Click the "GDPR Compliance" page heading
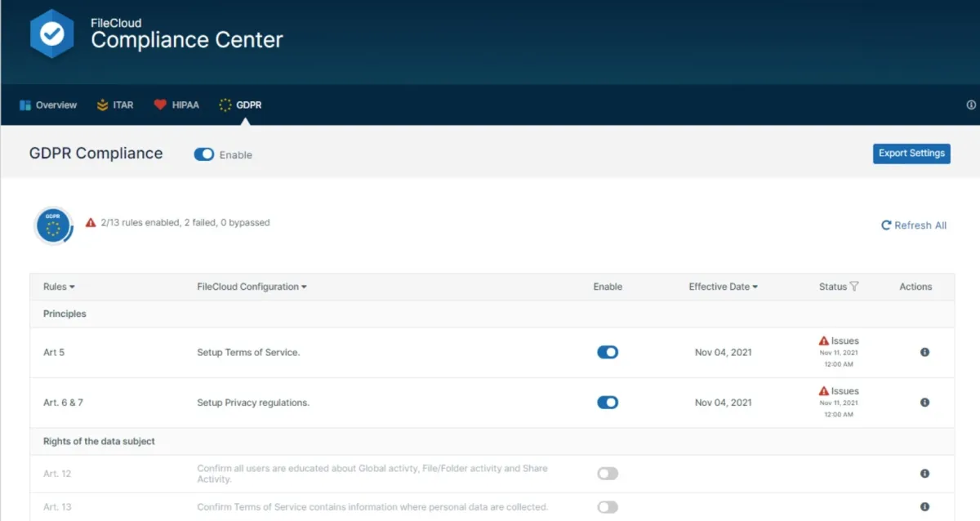 (x=96, y=154)
